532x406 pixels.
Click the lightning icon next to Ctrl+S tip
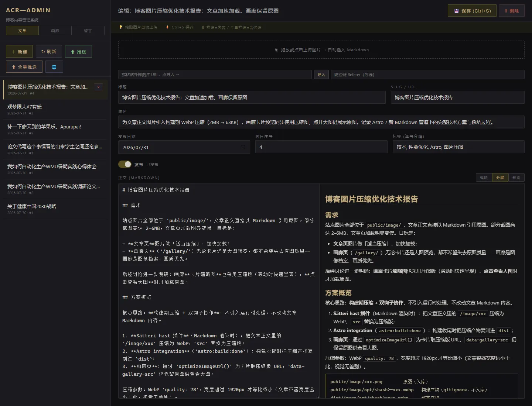tap(167, 27)
